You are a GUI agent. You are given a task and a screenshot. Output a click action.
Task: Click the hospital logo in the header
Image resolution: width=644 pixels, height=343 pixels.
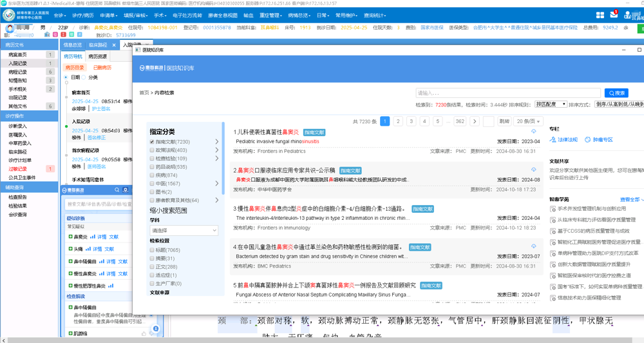[x=8, y=15]
